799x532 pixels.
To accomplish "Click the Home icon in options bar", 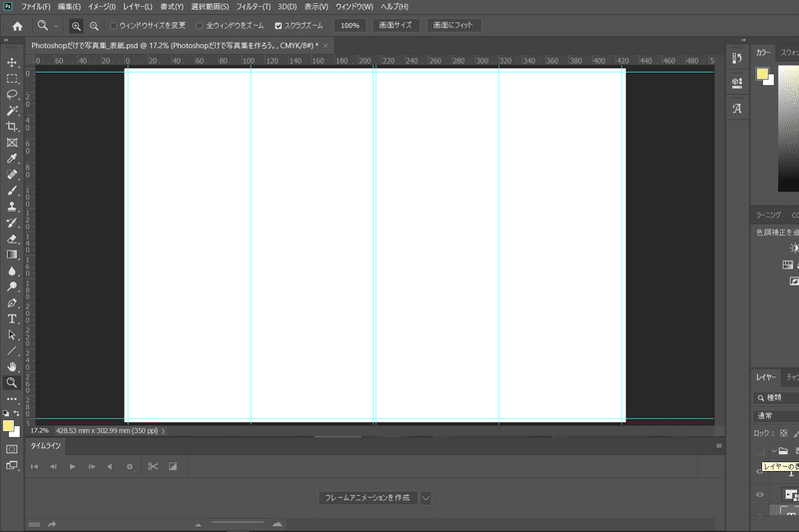I will click(x=17, y=26).
